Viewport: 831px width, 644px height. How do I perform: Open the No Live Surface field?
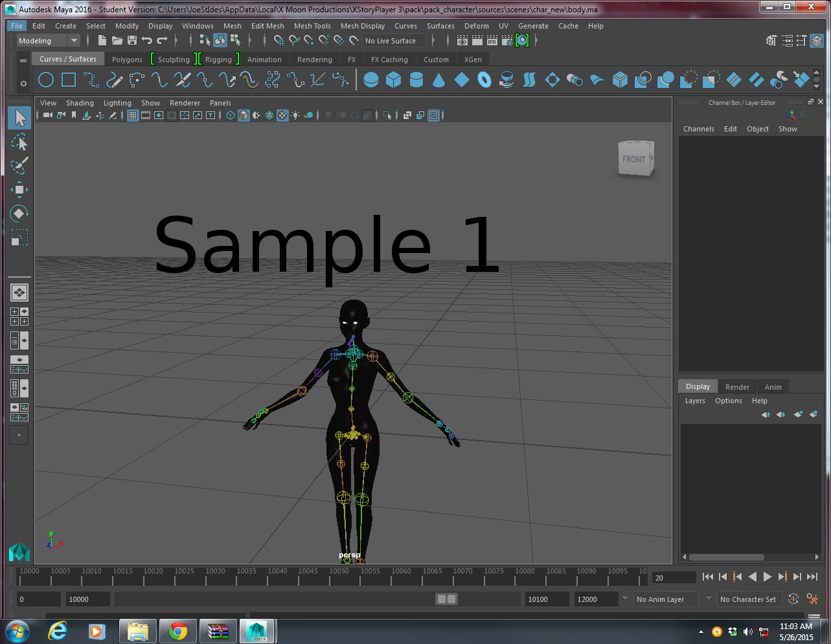tap(393, 41)
